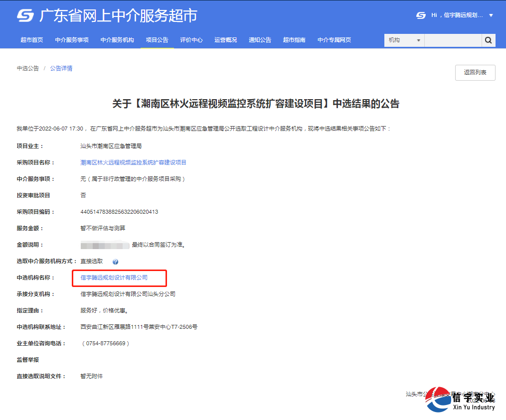This screenshot has width=506, height=420.
Task: Select the 项目公告 navigation tab
Action: tap(157, 40)
